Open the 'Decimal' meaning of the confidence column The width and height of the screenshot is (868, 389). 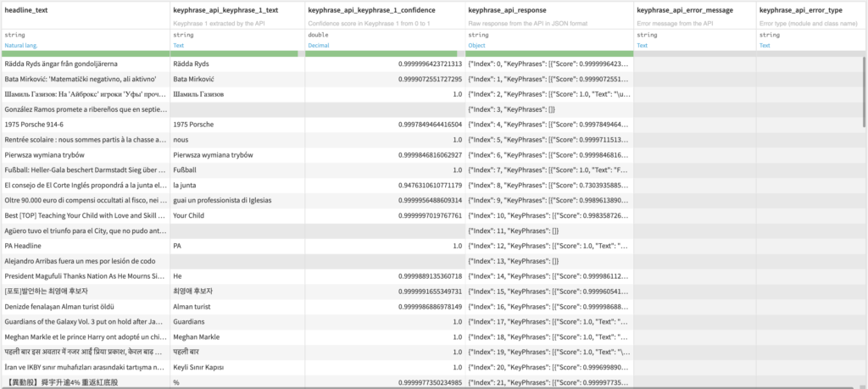click(319, 46)
